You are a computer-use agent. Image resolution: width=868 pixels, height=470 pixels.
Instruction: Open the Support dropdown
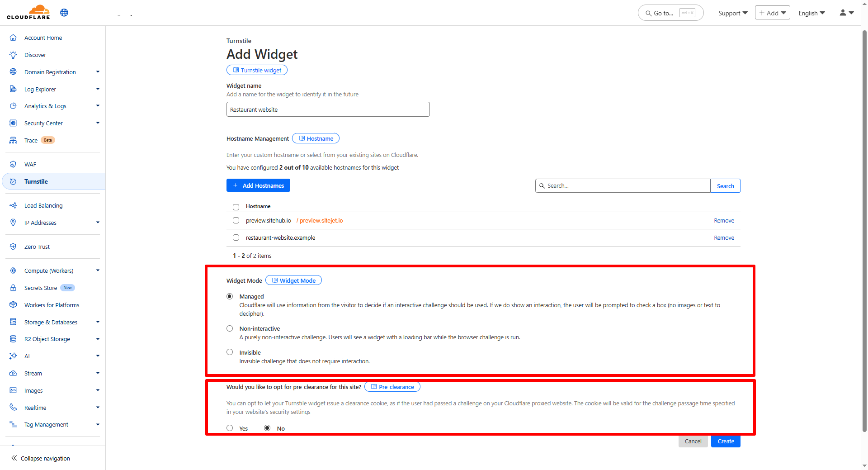pos(733,13)
